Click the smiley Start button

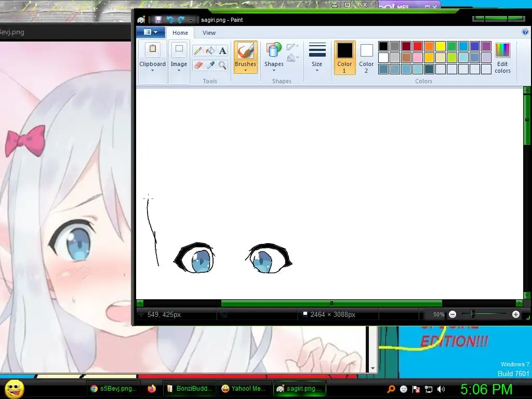14,389
